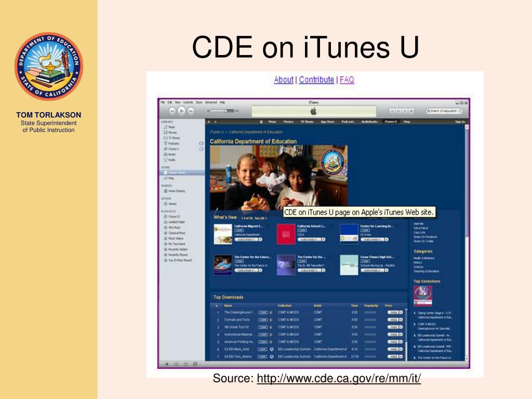Click the Next track fast-forward button
Viewport: 532px width, 399px height.
(191, 111)
